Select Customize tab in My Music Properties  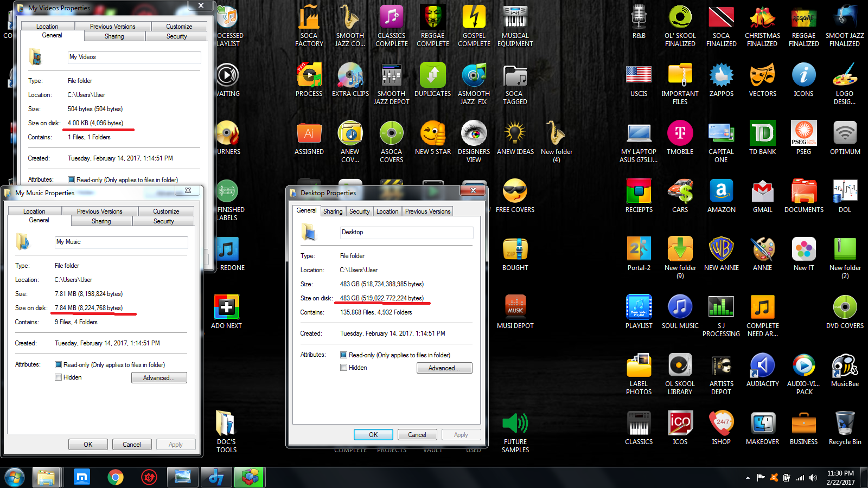(x=166, y=211)
